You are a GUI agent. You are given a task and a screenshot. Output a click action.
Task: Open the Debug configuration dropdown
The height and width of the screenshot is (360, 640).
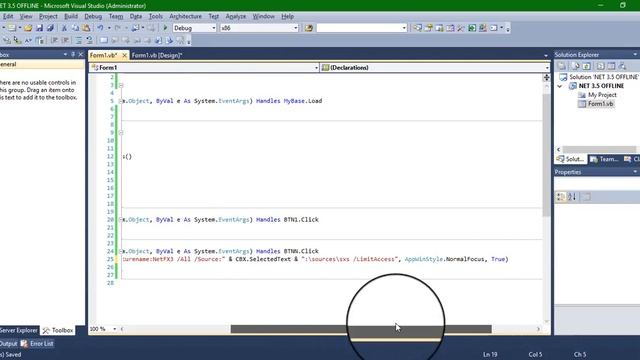213,28
